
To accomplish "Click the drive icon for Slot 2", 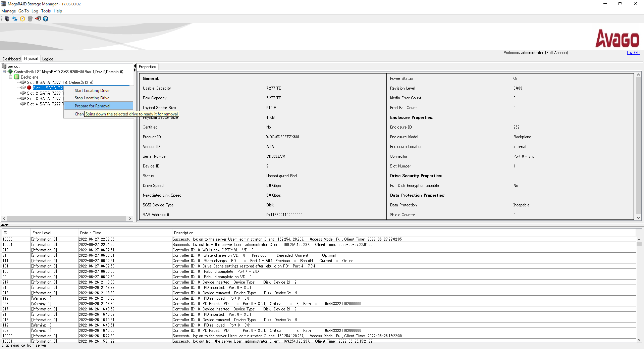I will [x=23, y=93].
